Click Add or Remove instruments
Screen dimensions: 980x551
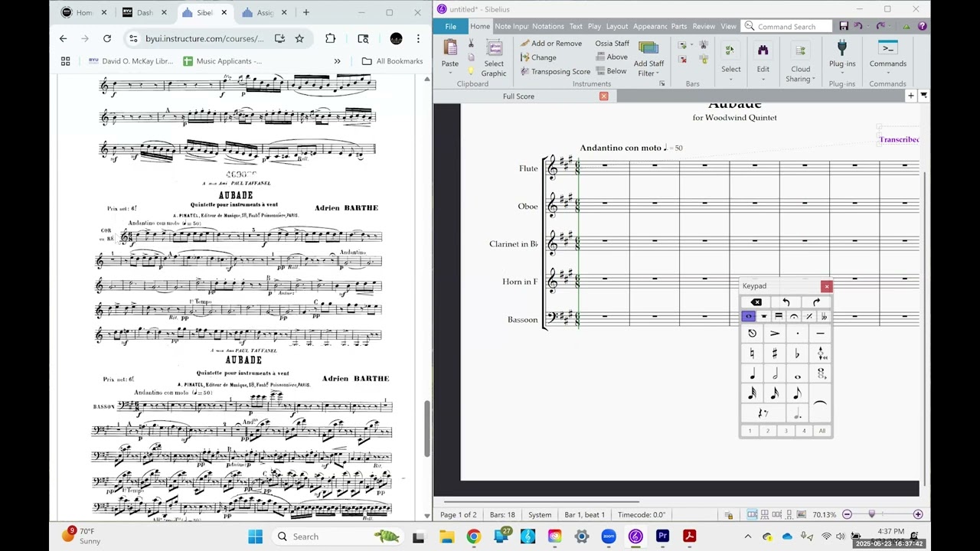[x=551, y=44]
